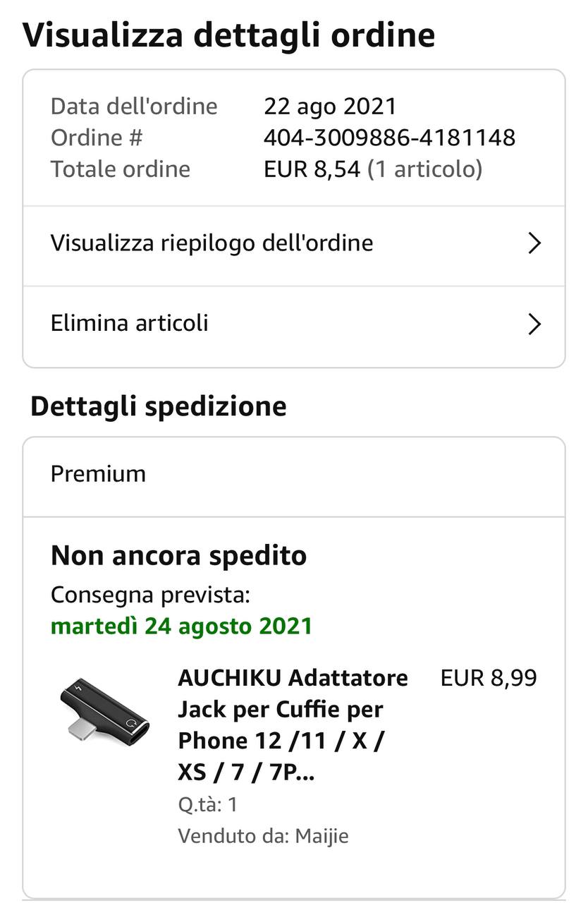Tap green delivery date martedì 24 agosto 2021
The width and height of the screenshot is (588, 903).
point(181,626)
